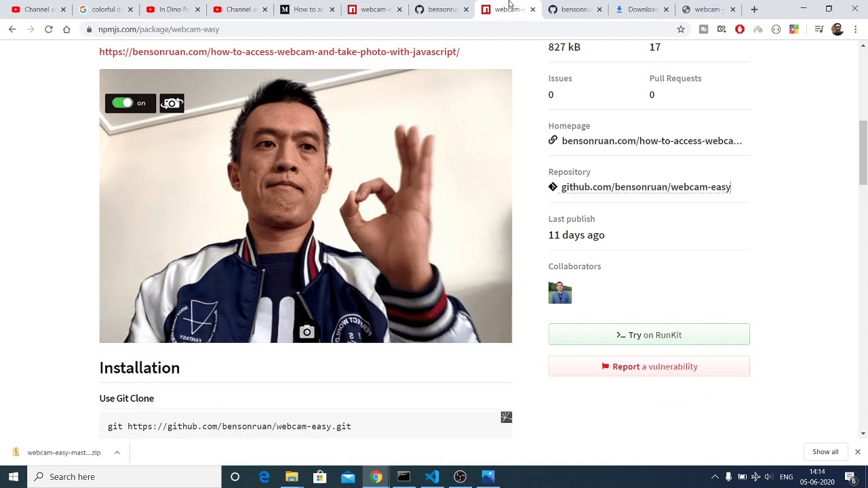Switch to the How to ac Medium tab

(x=307, y=9)
